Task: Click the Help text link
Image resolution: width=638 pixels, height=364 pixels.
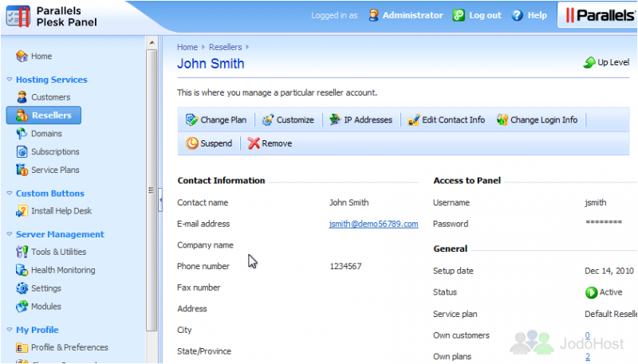Action: point(537,15)
